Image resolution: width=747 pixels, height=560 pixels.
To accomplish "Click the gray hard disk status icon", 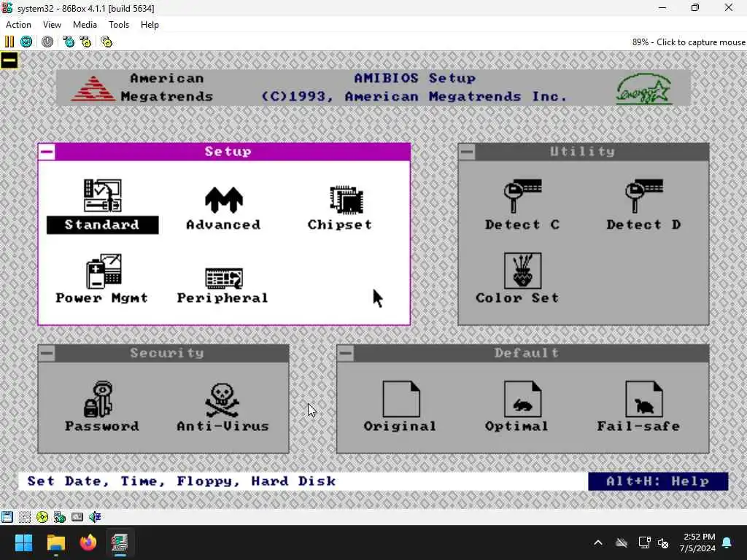I will point(77,517).
